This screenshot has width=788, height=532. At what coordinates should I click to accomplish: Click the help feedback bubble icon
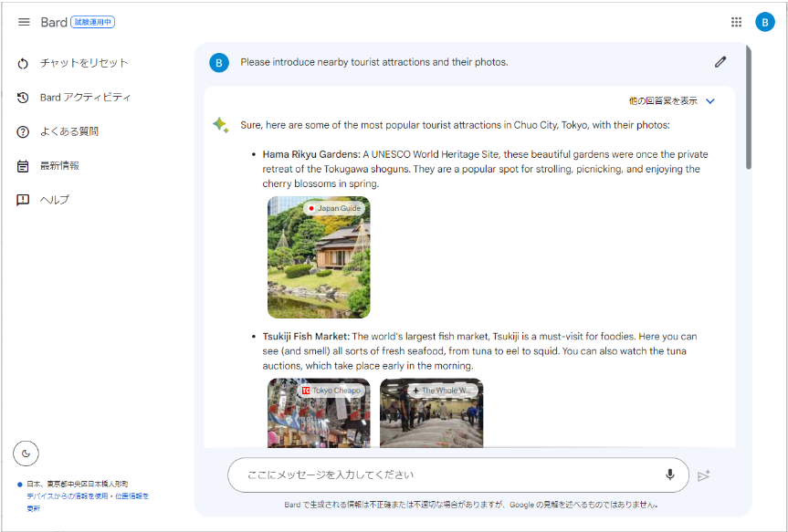click(23, 200)
